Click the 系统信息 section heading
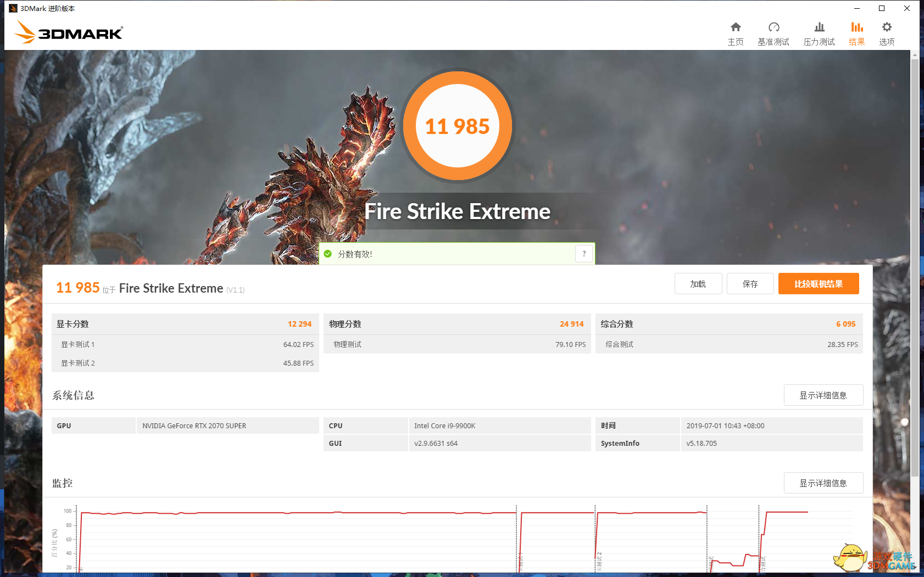 (x=73, y=395)
